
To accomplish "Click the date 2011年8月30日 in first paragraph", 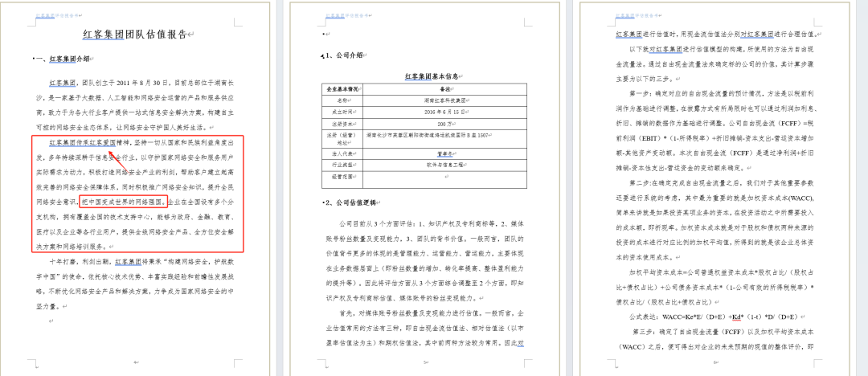I will (142, 84).
